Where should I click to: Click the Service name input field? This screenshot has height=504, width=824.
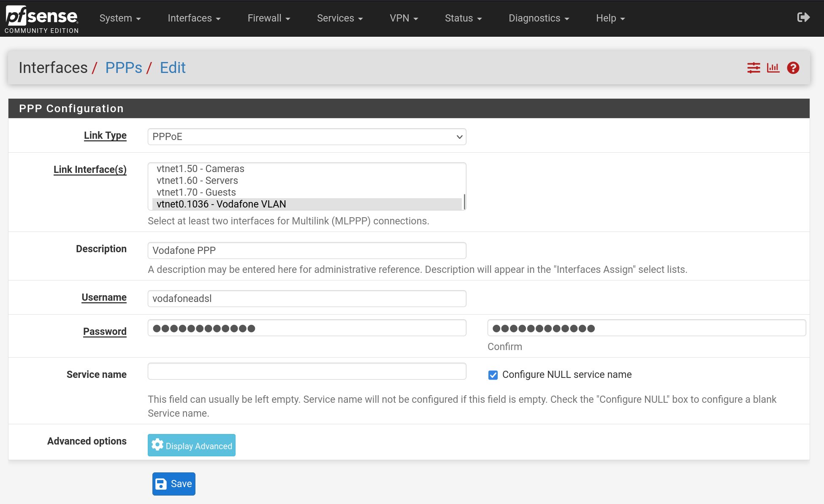pos(306,371)
